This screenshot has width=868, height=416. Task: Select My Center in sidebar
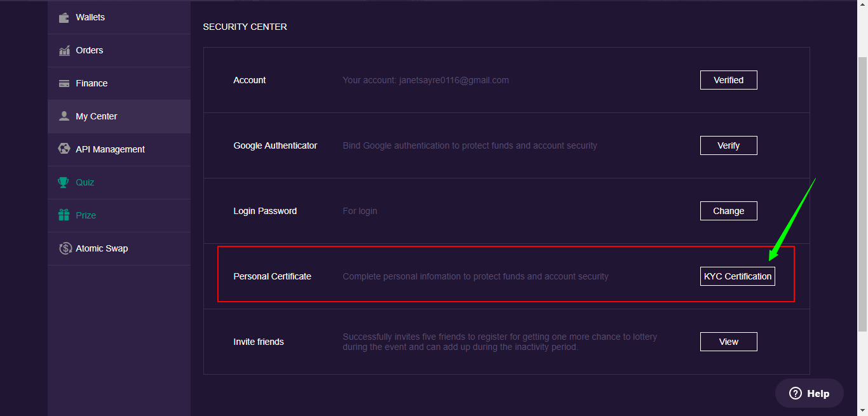pos(119,116)
